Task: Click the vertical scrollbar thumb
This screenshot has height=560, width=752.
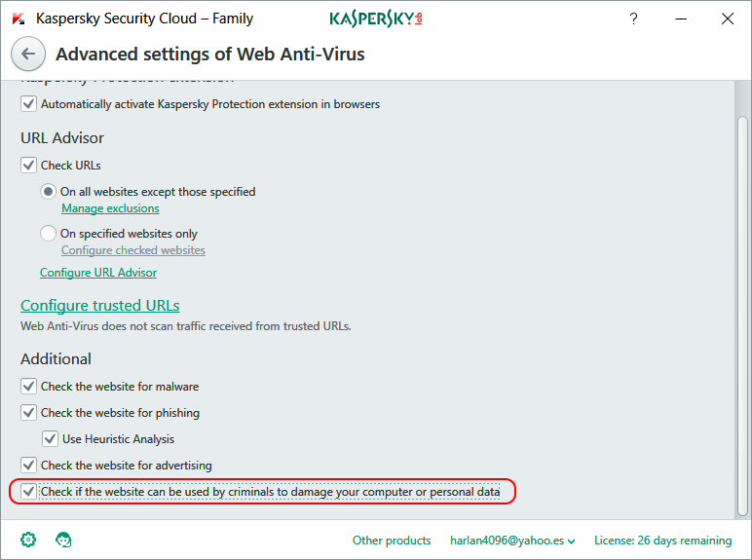Action: pos(742,312)
